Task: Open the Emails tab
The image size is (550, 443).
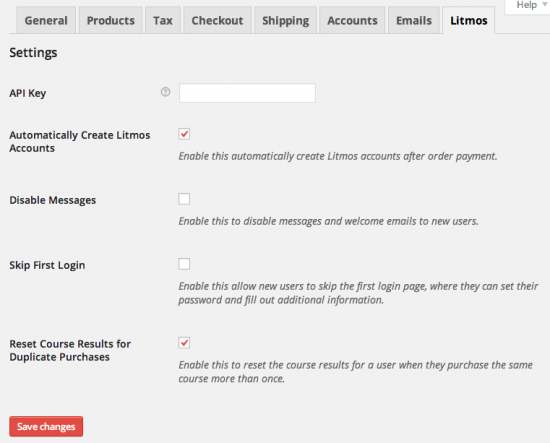Action: click(x=414, y=21)
